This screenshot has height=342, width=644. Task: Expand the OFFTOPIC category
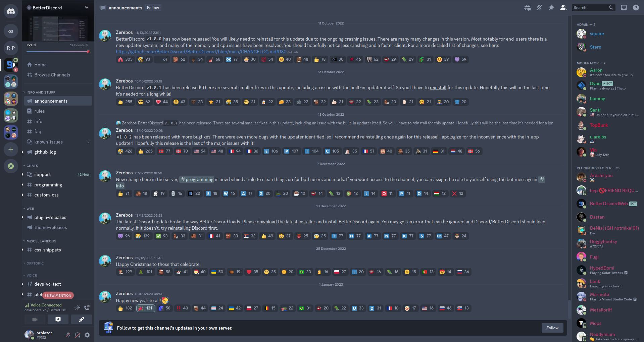pos(35,264)
